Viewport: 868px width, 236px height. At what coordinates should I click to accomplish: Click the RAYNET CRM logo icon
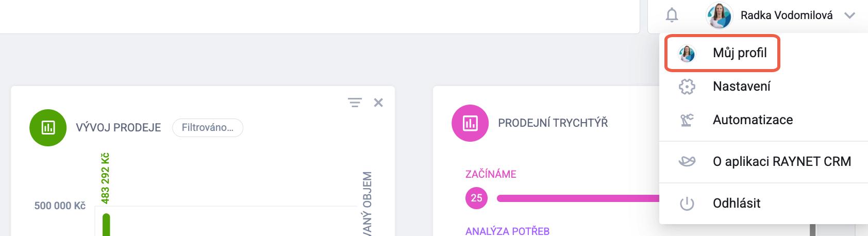[x=687, y=162]
